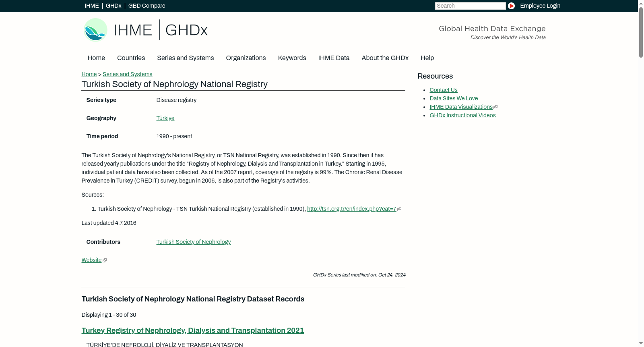Click the Employee Login link
The height and width of the screenshot is (347, 644).
click(540, 6)
